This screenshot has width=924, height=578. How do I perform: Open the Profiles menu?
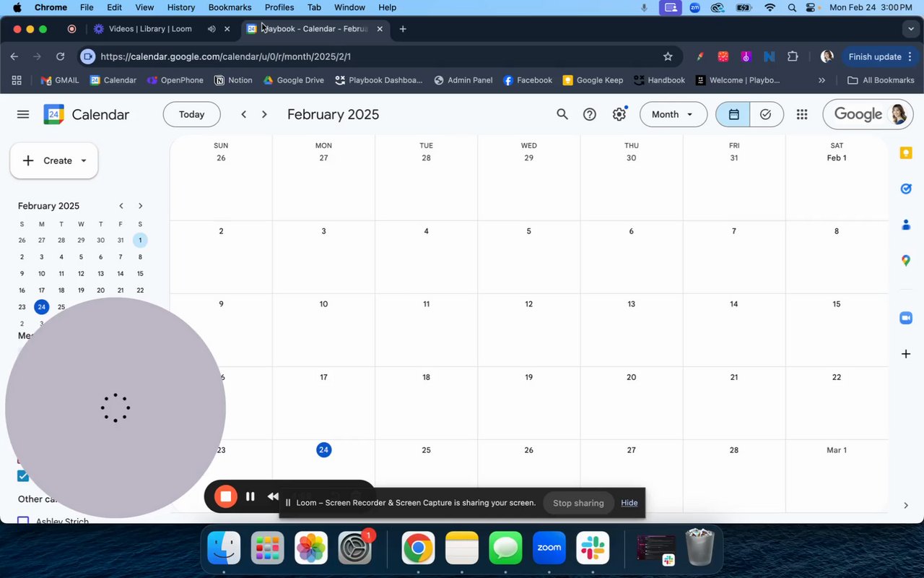pos(279,7)
